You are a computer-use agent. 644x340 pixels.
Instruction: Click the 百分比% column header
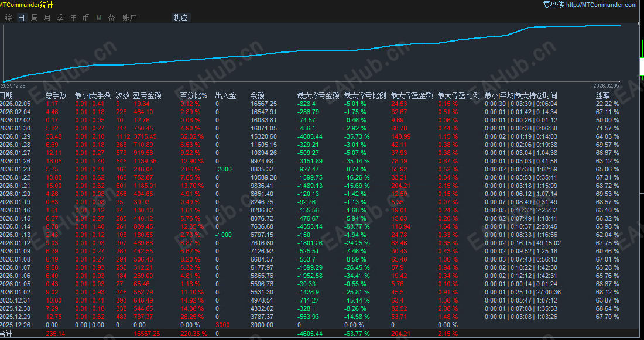coord(193,95)
